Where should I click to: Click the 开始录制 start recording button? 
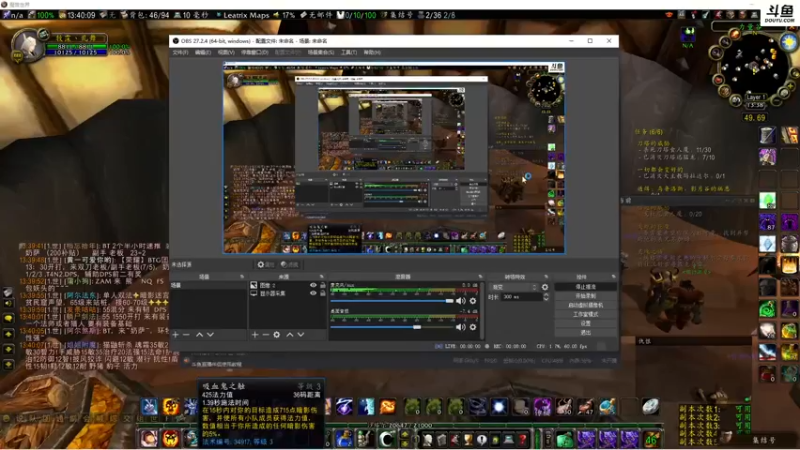pyautogui.click(x=585, y=296)
